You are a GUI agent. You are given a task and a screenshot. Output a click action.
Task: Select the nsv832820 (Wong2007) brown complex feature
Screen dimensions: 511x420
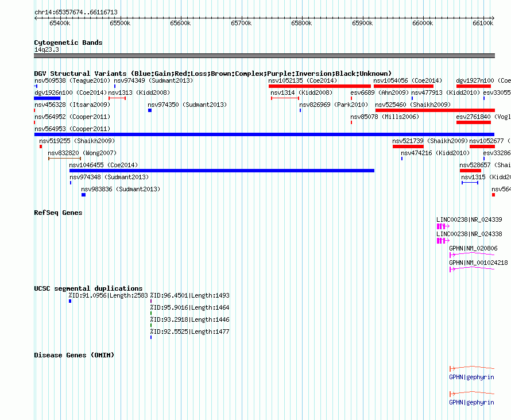[x=64, y=159]
